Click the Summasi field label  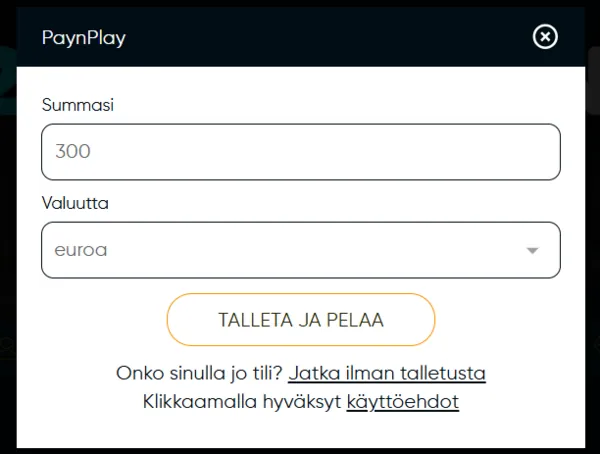(x=78, y=104)
